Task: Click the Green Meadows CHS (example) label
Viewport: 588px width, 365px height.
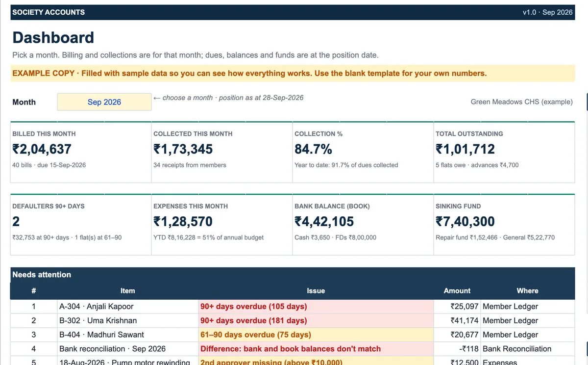Action: 521,102
